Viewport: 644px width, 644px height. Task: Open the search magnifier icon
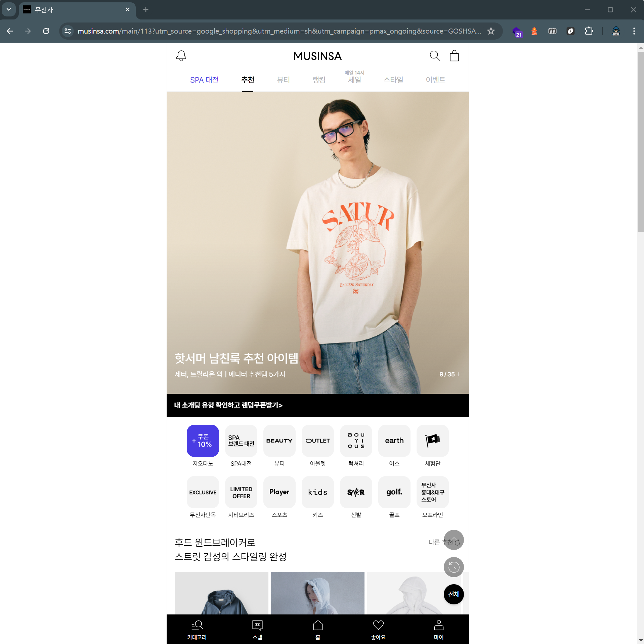pos(435,56)
